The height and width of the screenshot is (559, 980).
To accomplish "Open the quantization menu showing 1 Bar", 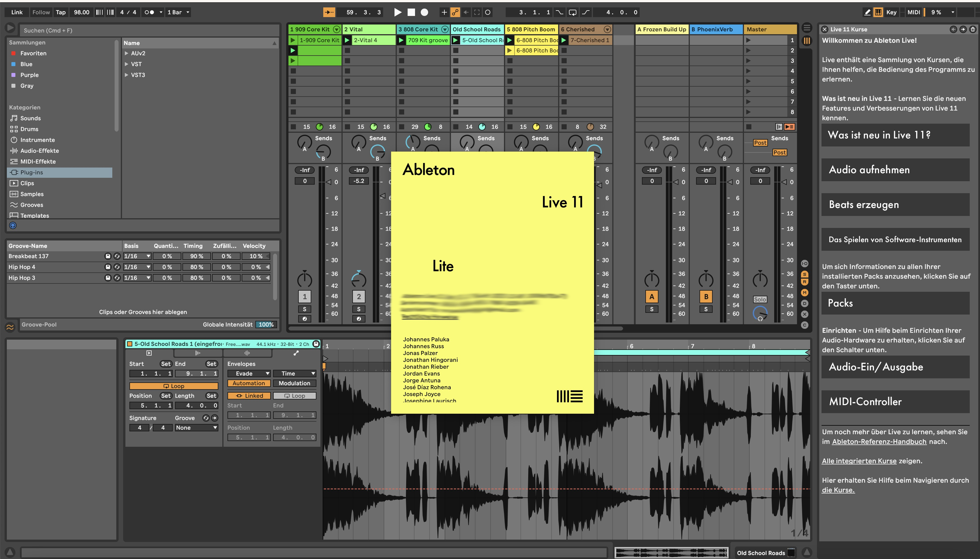I will [178, 12].
